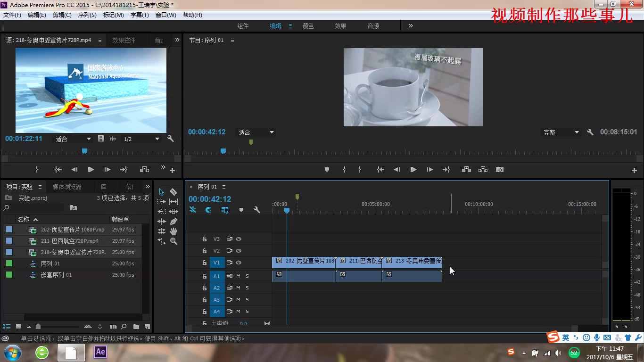Viewport: 644px width, 362px height.
Task: Mute audio track A1
Action: [x=238, y=276]
